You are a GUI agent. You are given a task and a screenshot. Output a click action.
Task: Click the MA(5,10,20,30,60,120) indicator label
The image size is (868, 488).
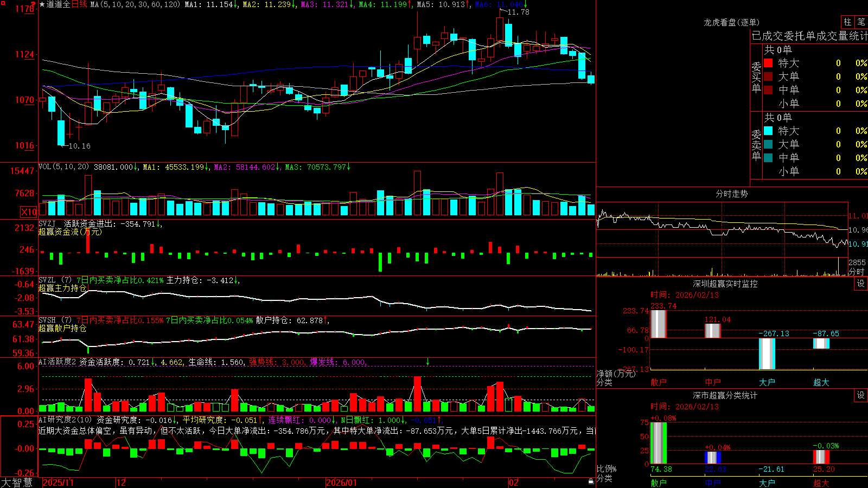pyautogui.click(x=136, y=4)
